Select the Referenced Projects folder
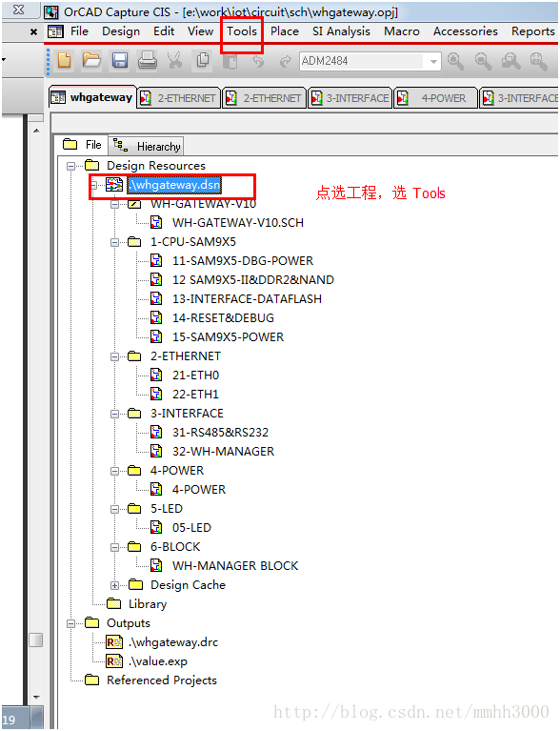The height and width of the screenshot is (731, 560). (162, 680)
